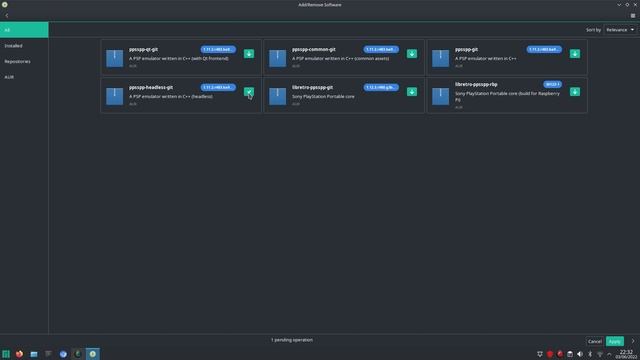
Task: Open network settings in system tray
Action: [600, 354]
